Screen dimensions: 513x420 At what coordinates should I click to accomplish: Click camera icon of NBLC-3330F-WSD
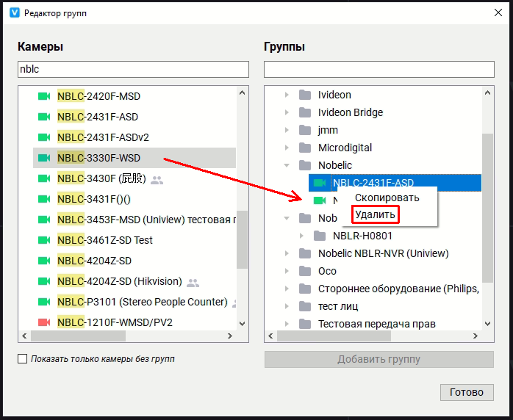44,158
